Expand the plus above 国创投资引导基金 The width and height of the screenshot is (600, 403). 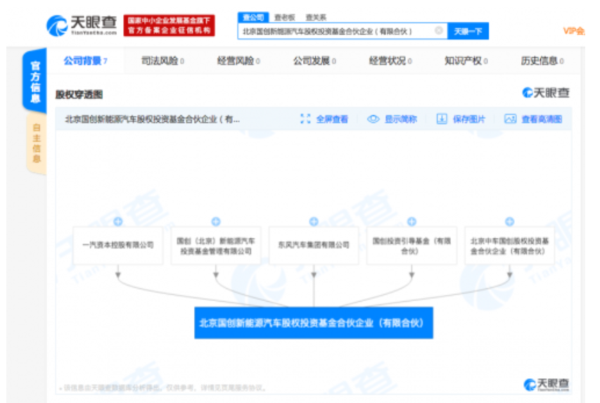pos(412,221)
